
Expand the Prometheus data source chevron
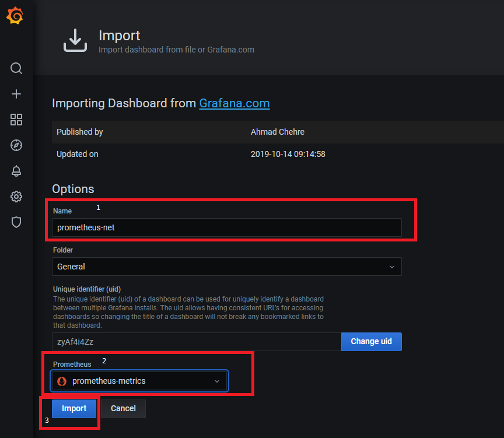[x=217, y=381]
